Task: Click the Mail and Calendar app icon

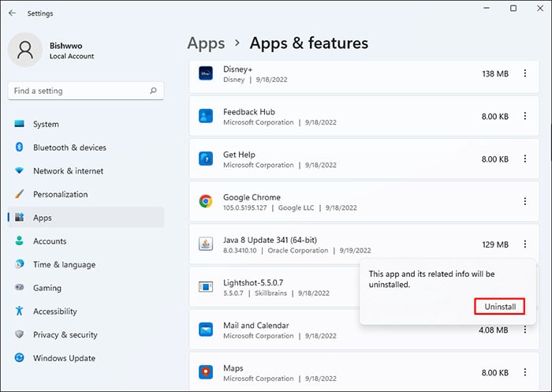Action: click(206, 330)
